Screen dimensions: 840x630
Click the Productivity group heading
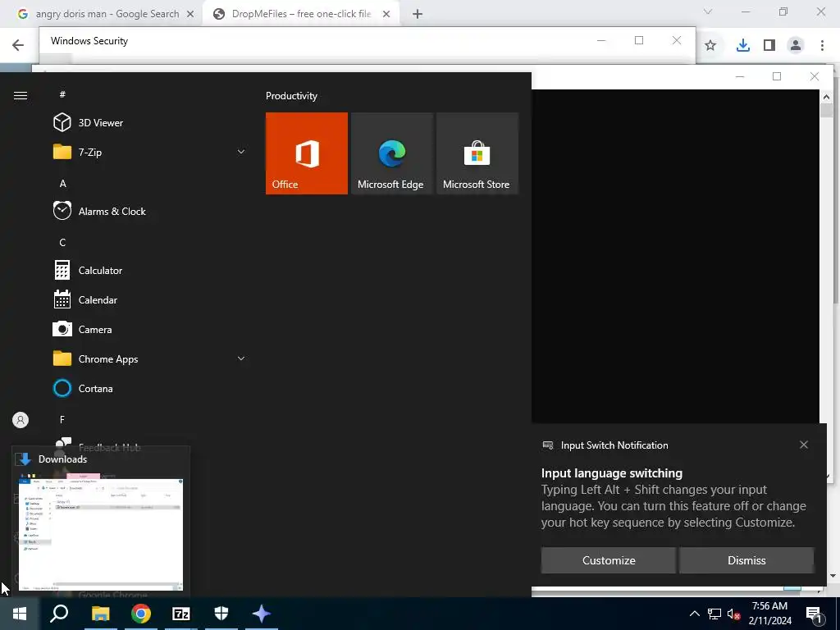(291, 96)
